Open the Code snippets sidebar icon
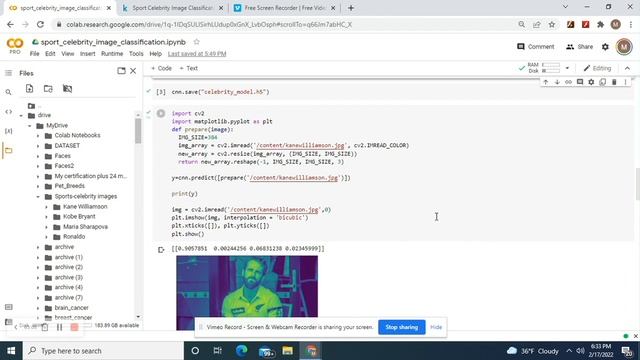 [x=9, y=111]
